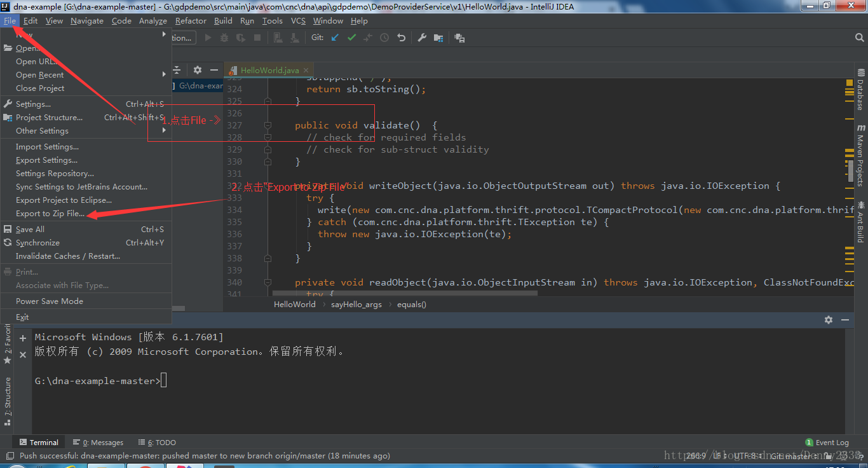The width and height of the screenshot is (868, 468).
Task: Switch to the Messages tab
Action: 98,443
